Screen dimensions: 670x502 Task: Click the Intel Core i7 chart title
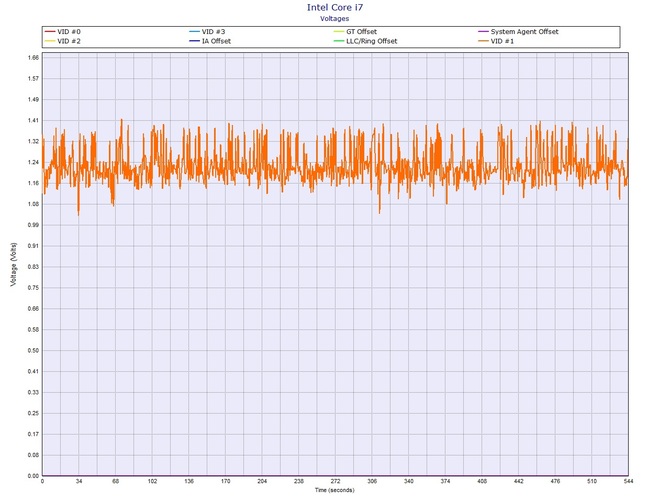(335, 7)
